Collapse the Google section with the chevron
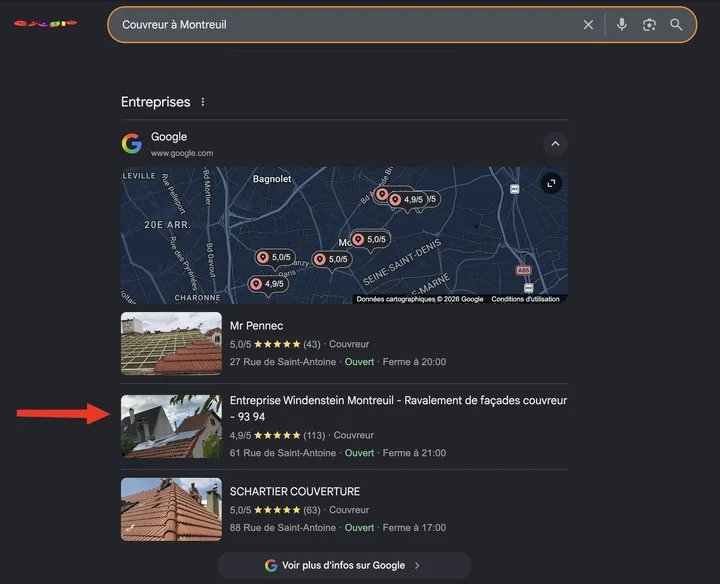Screen dimensions: 720x584 (x=555, y=144)
